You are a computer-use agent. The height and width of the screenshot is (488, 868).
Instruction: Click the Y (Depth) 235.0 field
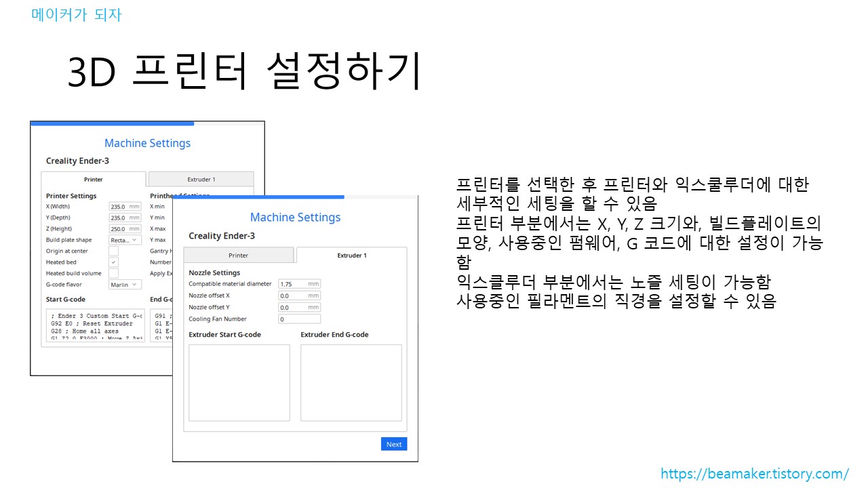(125, 218)
